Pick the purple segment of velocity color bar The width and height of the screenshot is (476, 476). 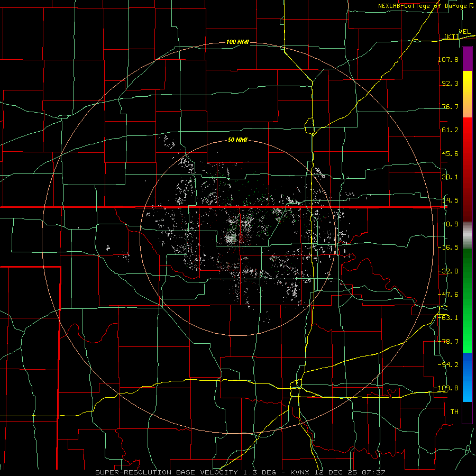pyautogui.click(x=467, y=59)
